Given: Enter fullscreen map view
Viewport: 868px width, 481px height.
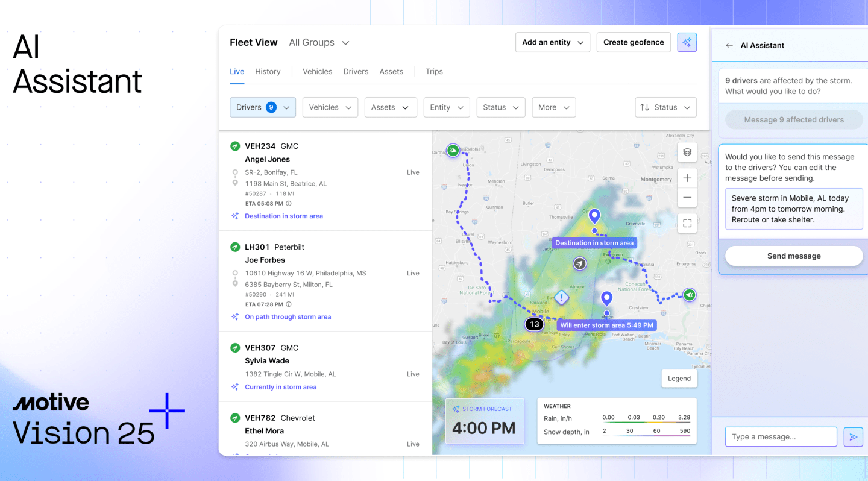Looking at the screenshot, I should coord(687,223).
